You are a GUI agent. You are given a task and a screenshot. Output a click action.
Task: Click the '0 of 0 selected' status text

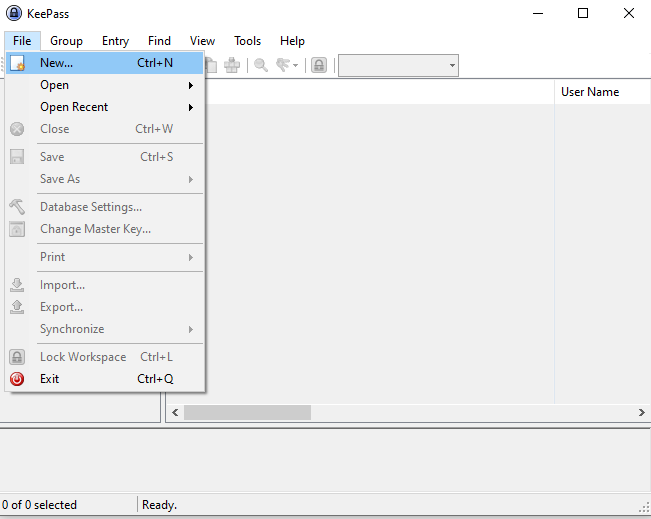[x=39, y=505]
